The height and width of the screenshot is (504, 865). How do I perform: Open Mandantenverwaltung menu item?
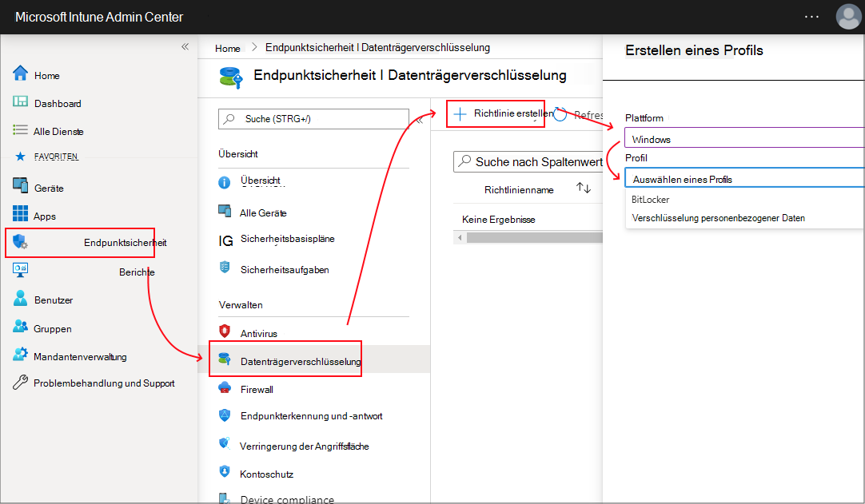click(80, 357)
